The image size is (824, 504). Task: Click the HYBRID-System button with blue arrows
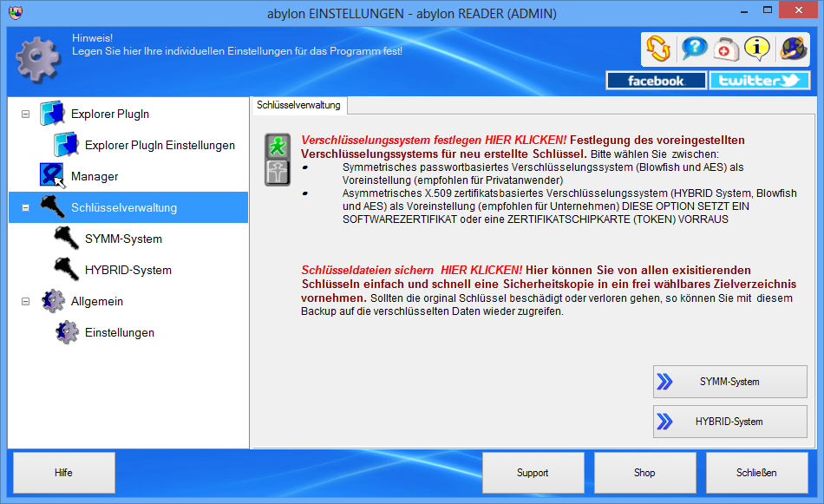[x=730, y=422]
